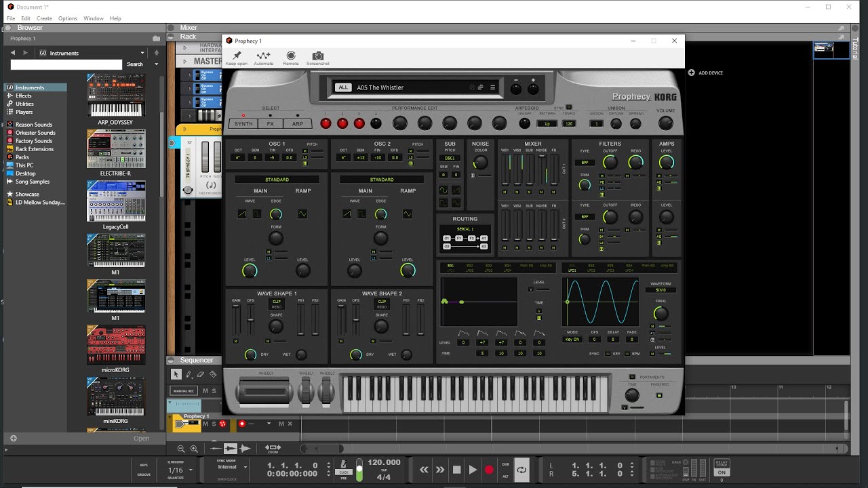Stop playback
This screenshot has height=488, width=868.
pyautogui.click(x=456, y=470)
